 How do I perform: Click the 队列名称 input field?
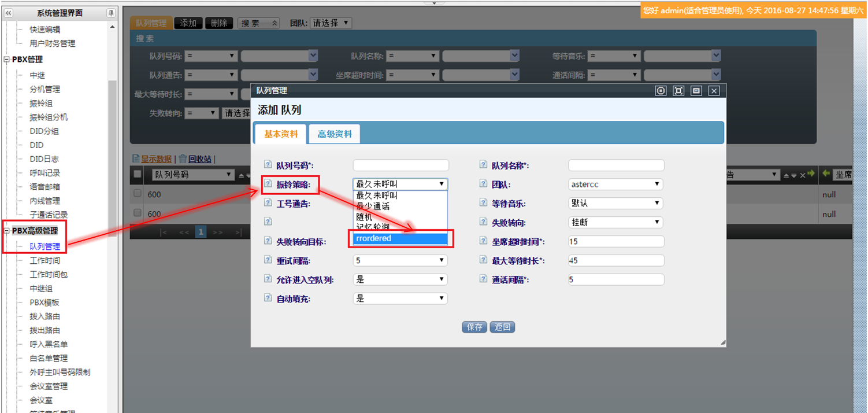click(616, 165)
